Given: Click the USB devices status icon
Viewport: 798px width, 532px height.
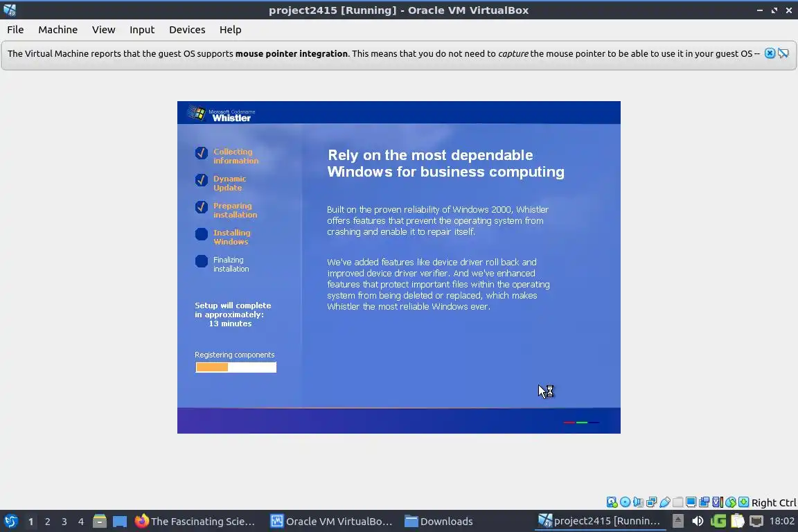Looking at the screenshot, I should tap(665, 502).
